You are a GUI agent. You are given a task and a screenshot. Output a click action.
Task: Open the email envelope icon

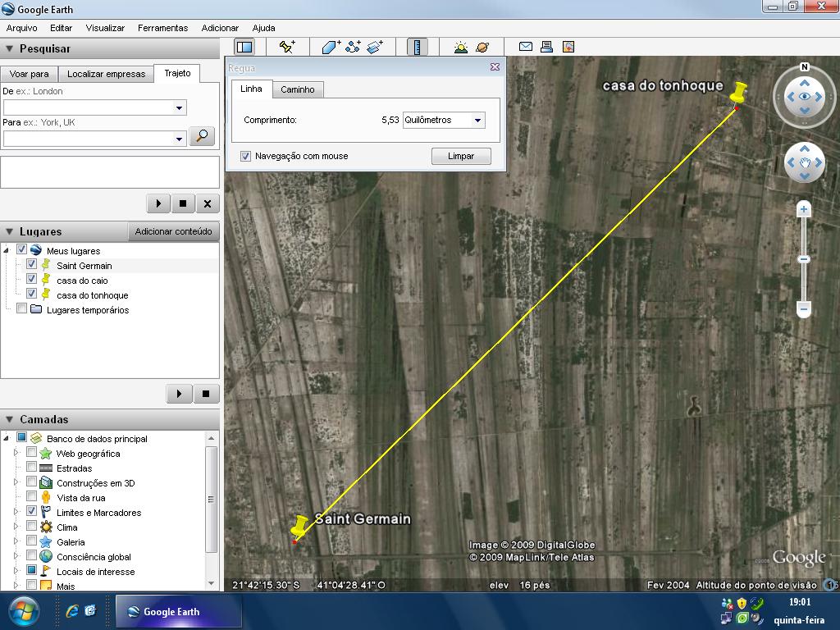tap(526, 47)
